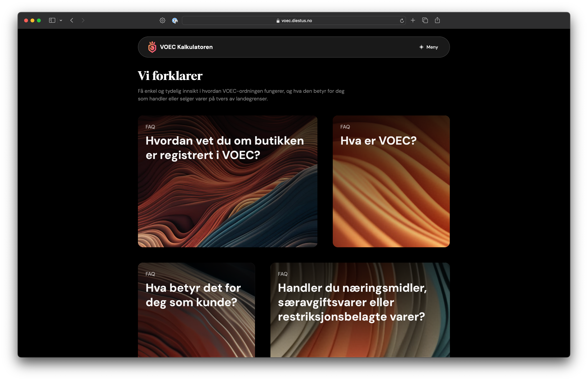Image resolution: width=588 pixels, height=381 pixels.
Task: Open the Meny navigation menu
Action: (429, 47)
